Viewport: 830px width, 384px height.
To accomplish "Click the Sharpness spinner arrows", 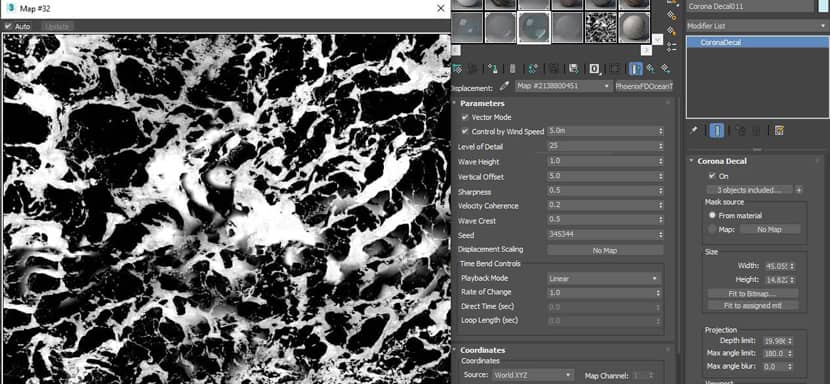I will [660, 191].
